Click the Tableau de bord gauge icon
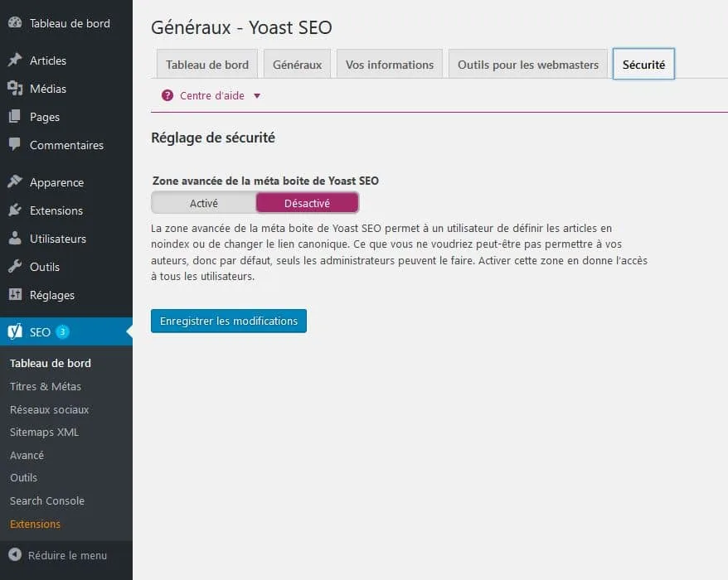 pos(15,22)
